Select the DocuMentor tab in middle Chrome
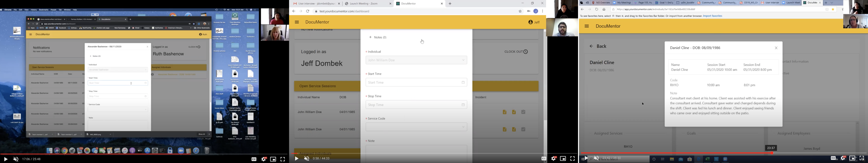Viewport: 868px width, 163px height. [x=420, y=4]
